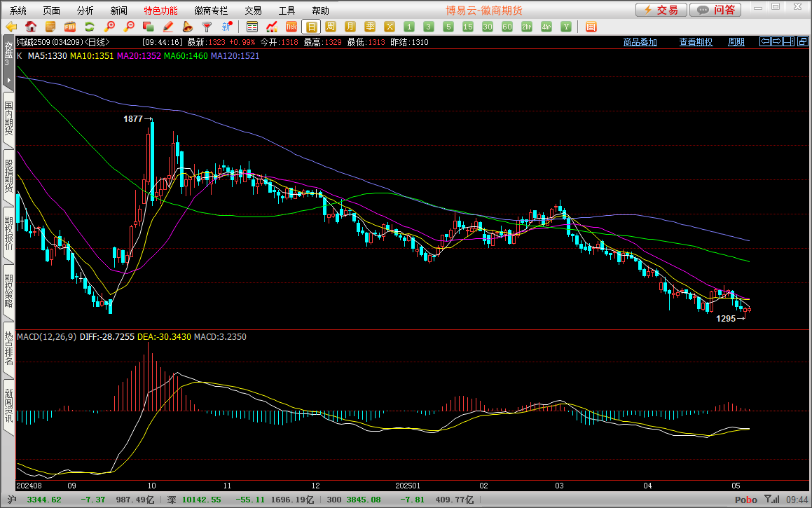Click the 深 10142.55 index in status bar
Image resolution: width=812 pixels, height=508 pixels.
point(194,500)
